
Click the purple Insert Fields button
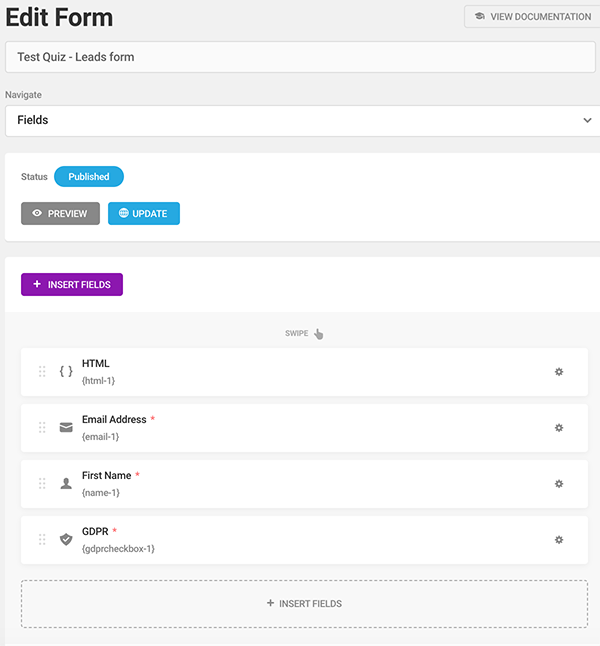tap(72, 285)
